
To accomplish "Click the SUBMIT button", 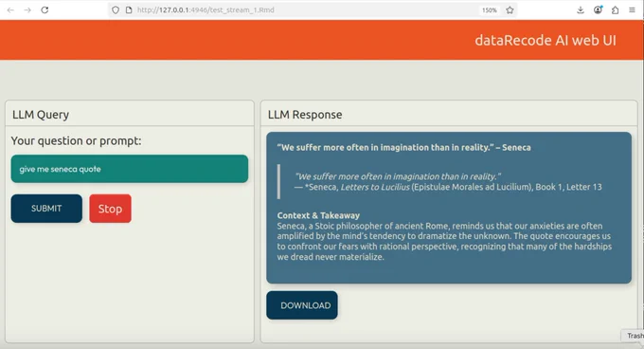I will pyautogui.click(x=46, y=209).
